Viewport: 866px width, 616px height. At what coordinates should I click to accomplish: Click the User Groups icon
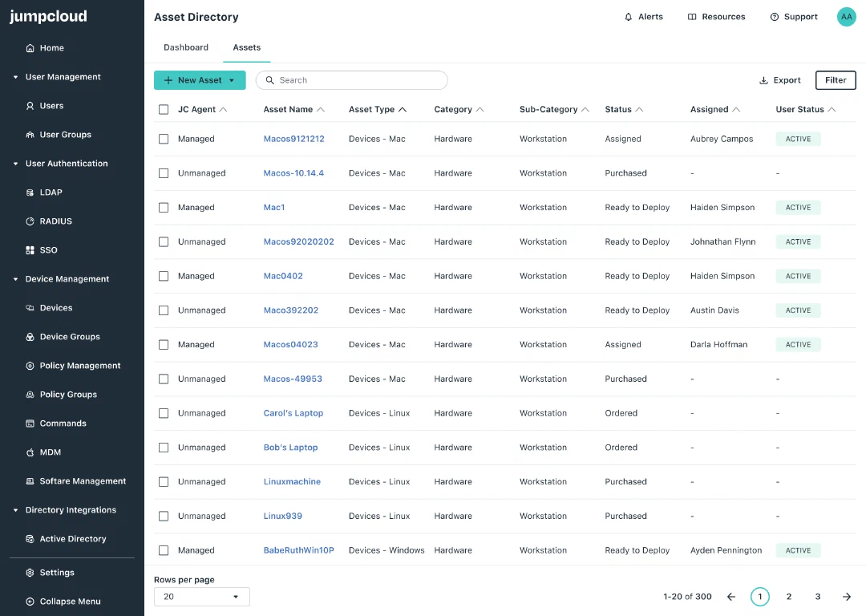pyautogui.click(x=30, y=135)
